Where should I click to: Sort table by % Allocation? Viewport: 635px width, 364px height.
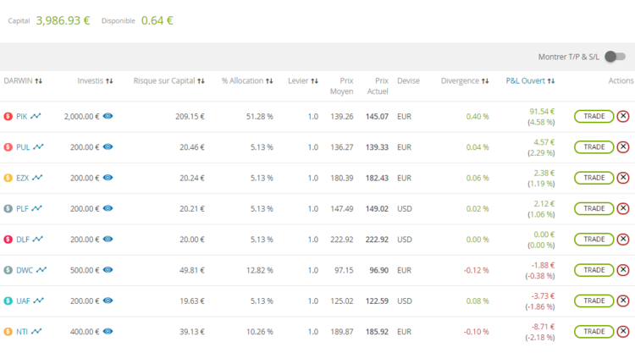click(x=269, y=81)
